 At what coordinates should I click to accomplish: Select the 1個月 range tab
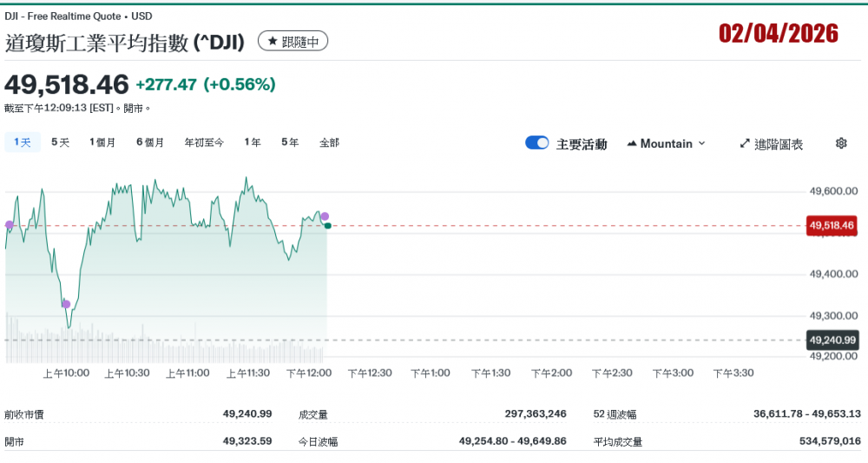click(102, 142)
